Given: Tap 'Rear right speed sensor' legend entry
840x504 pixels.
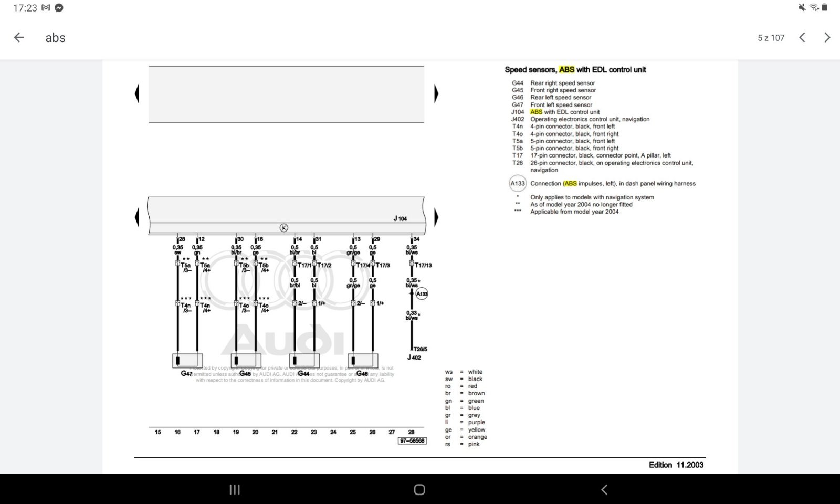Looking at the screenshot, I should pos(563,83).
